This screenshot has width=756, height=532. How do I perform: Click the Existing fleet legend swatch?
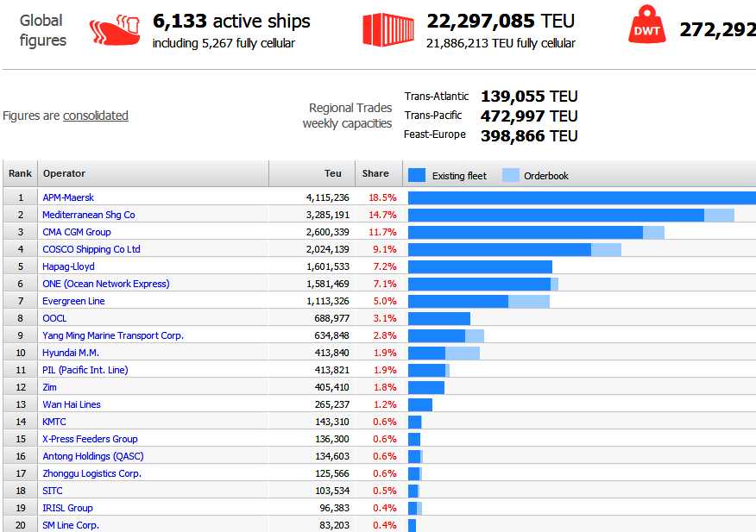(417, 175)
